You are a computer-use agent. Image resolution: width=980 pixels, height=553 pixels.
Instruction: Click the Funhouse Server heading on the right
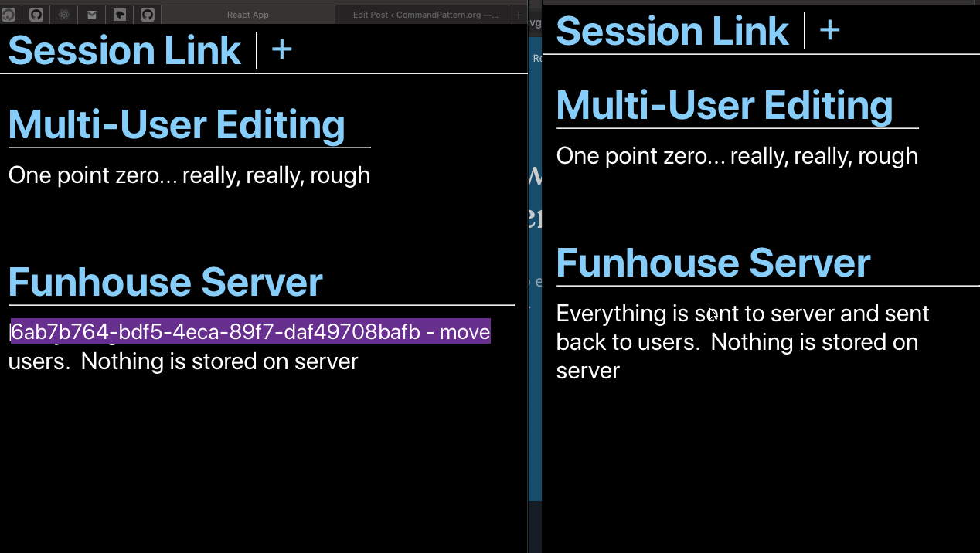point(713,263)
